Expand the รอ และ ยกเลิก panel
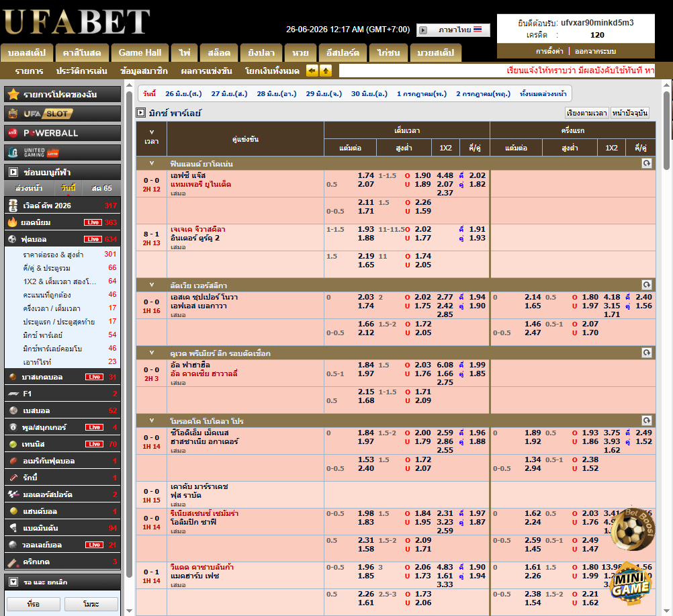 (x=62, y=582)
